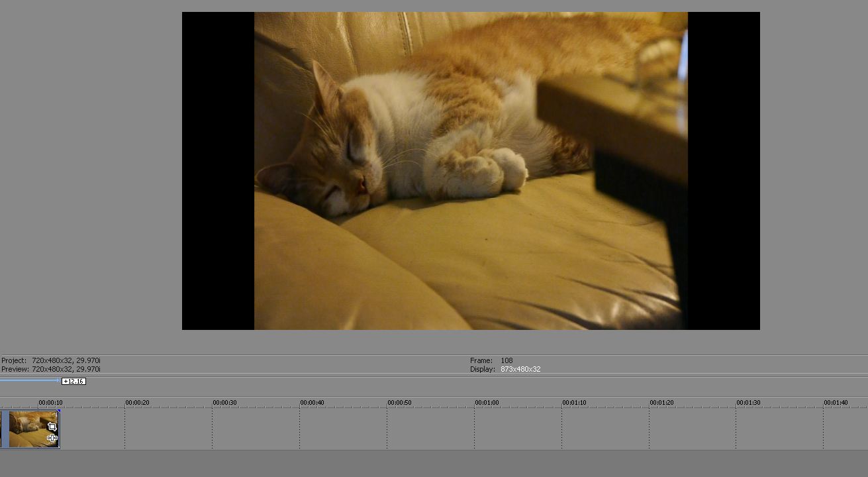Click the 00:00:30 ruler mark
868x477 pixels.
[x=224, y=402]
